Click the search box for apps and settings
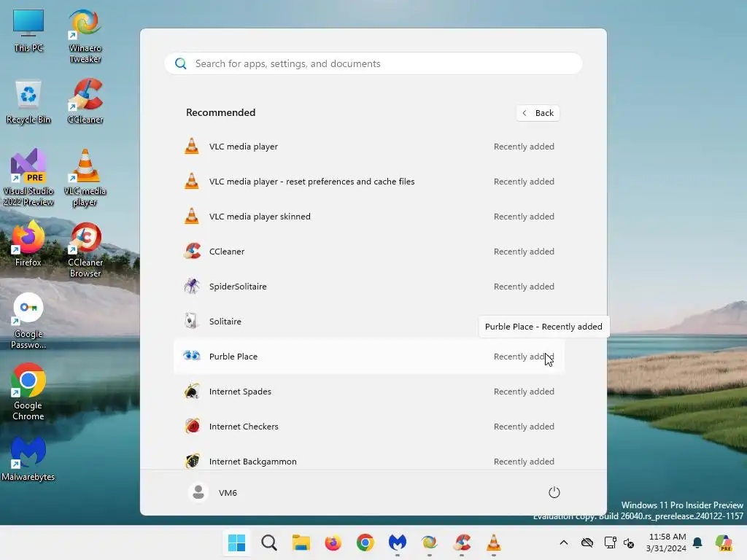This screenshot has height=560, width=747. click(373, 64)
